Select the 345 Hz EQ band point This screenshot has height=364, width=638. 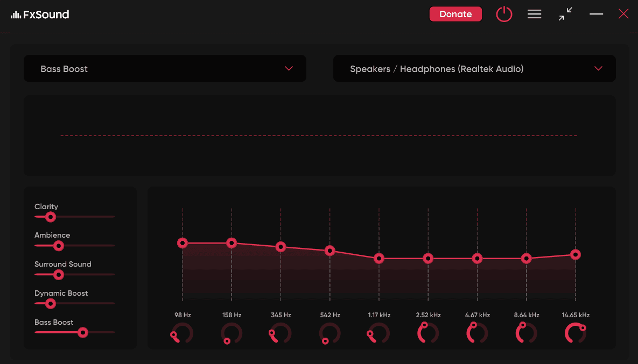[281, 247]
